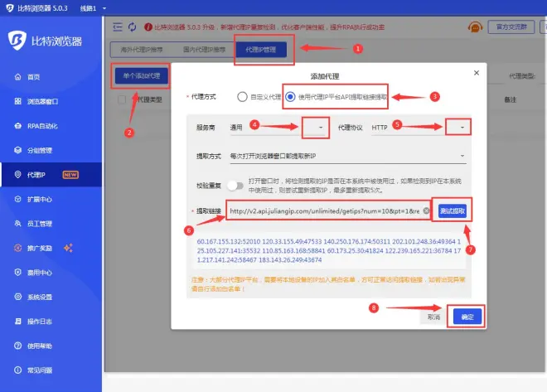Image resolution: width=547 pixels, height=392 pixels.
Task: Expand the 代理协议 HTTP dropdown
Action: point(460,128)
